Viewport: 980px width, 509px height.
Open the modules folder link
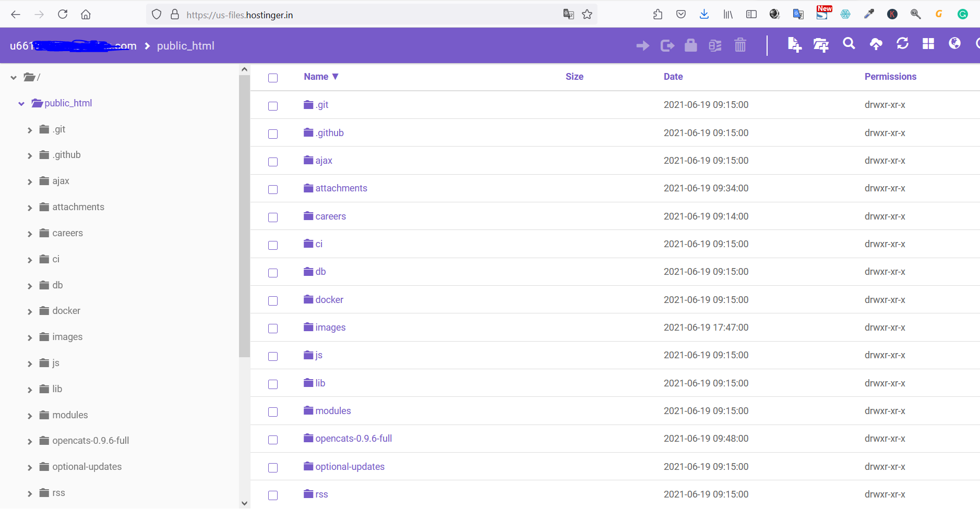click(333, 411)
